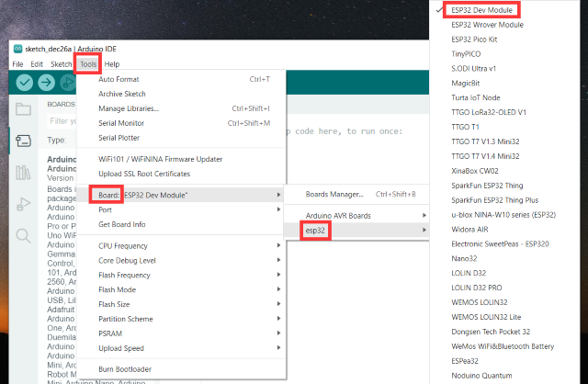This screenshot has height=384, width=588.
Task: Select TTGO T7 V1.3 Mini32 board
Action: [x=504, y=141]
